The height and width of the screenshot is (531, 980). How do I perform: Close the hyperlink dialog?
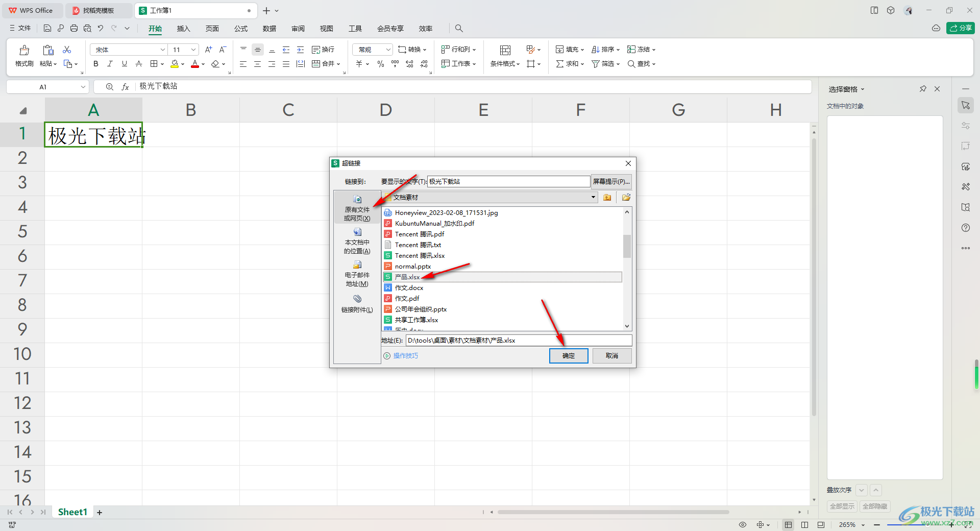[628, 163]
